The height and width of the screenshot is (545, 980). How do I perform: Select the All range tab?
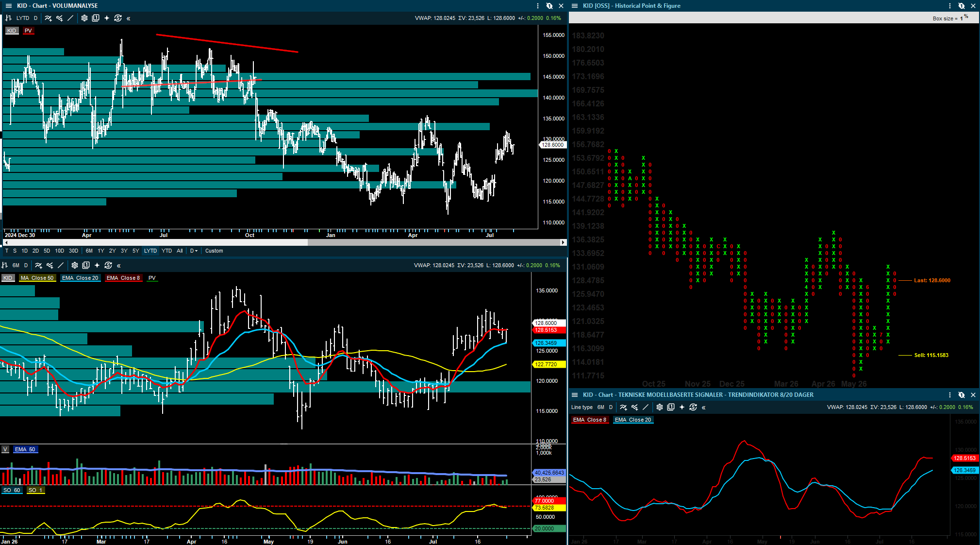click(x=180, y=251)
